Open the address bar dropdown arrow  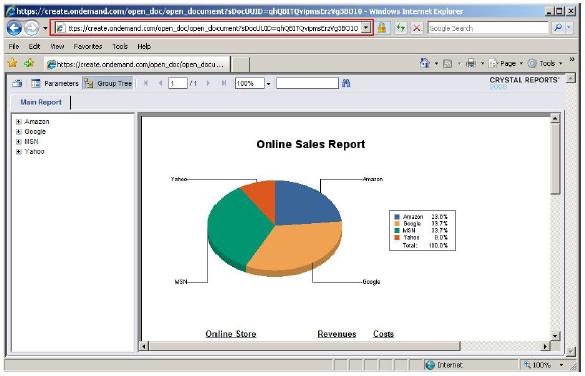pyautogui.click(x=366, y=28)
